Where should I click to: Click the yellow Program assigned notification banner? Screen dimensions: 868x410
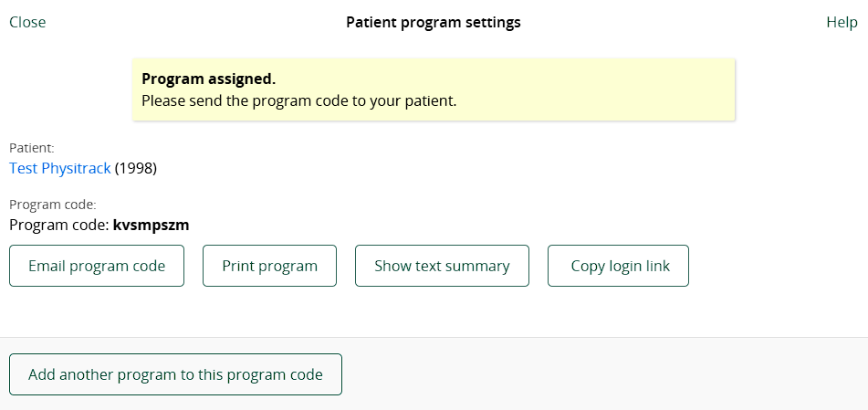tap(593, 89)
